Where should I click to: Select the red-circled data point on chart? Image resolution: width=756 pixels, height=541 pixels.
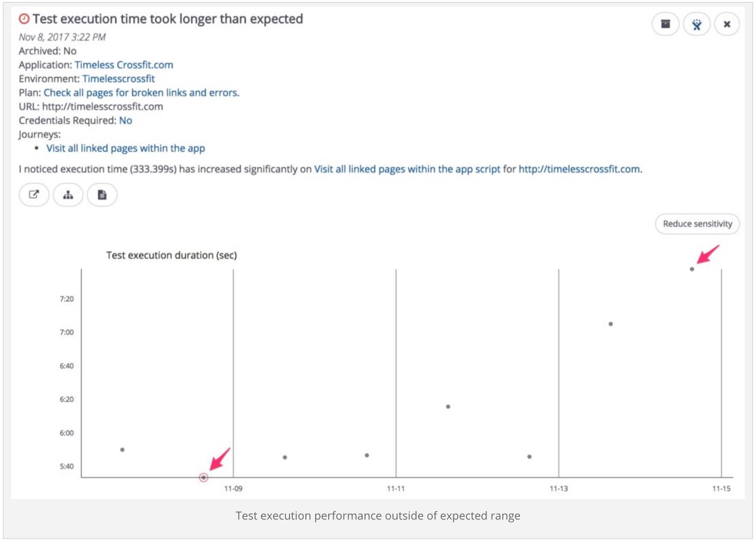[204, 478]
